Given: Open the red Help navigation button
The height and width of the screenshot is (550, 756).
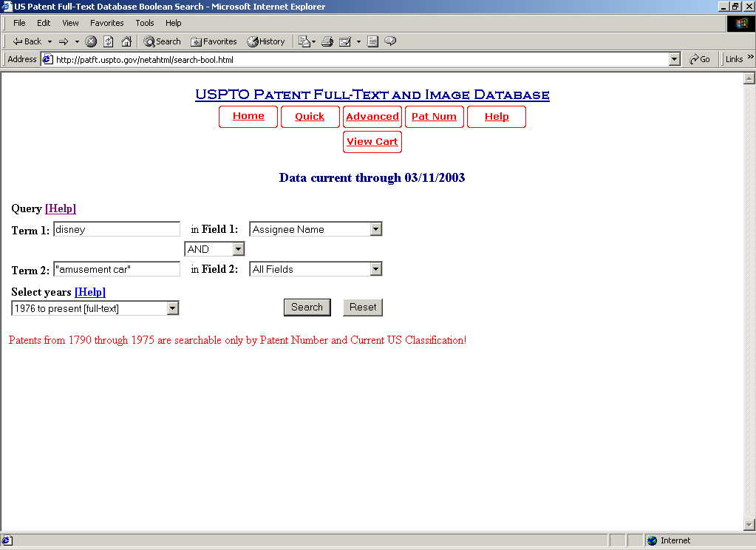Looking at the screenshot, I should (497, 117).
